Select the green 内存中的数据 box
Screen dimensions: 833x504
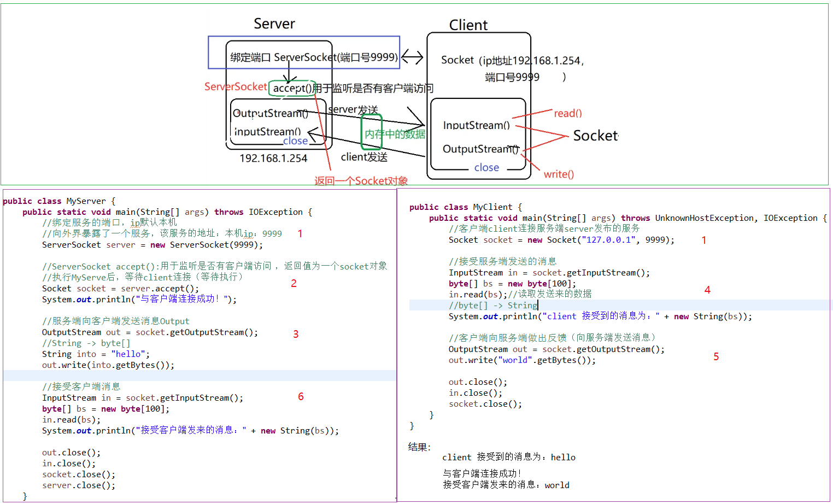coord(372,132)
